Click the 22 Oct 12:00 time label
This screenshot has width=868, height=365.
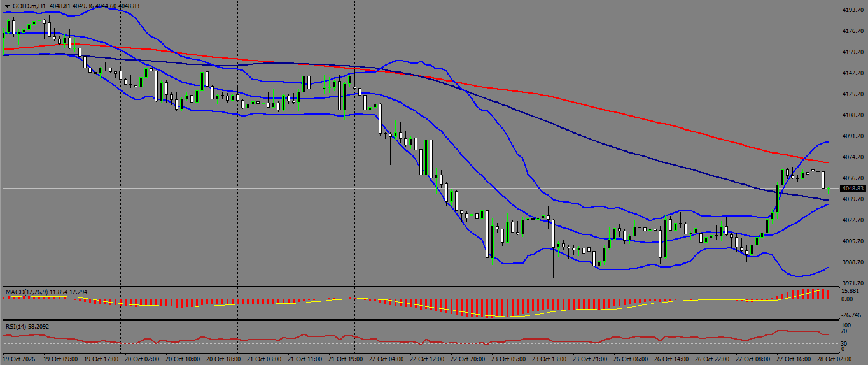[x=428, y=359]
